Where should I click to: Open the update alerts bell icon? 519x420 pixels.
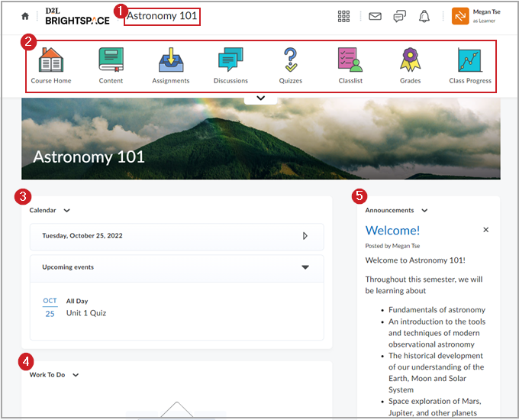tap(424, 16)
